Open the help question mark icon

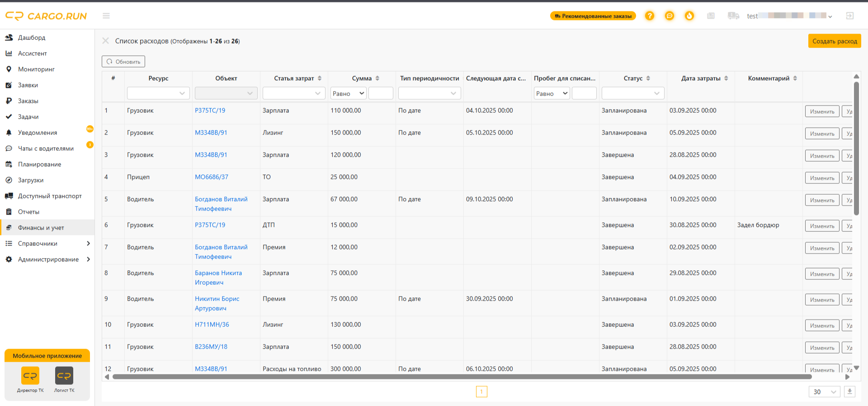click(x=650, y=16)
